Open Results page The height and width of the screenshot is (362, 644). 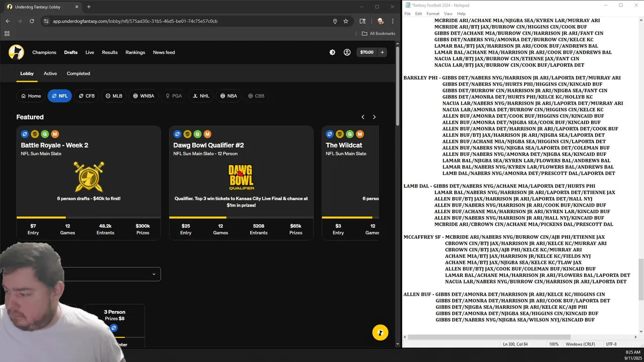tap(110, 52)
